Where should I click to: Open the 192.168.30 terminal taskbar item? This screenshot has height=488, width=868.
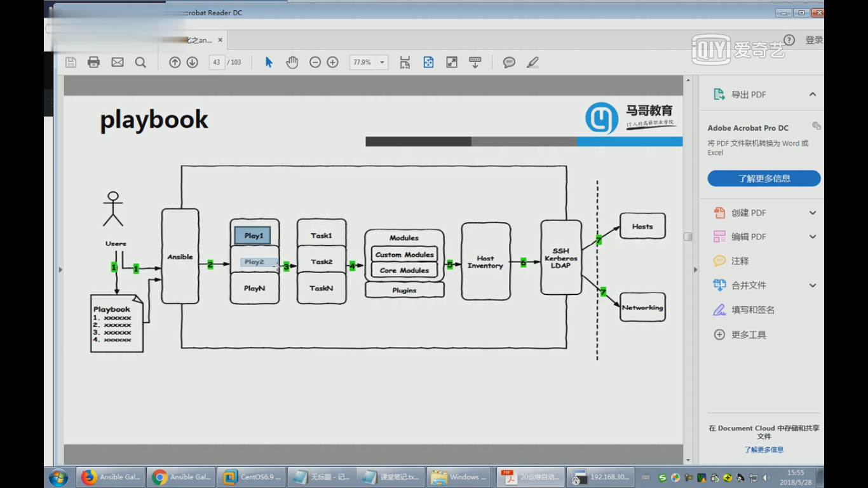[x=600, y=477]
